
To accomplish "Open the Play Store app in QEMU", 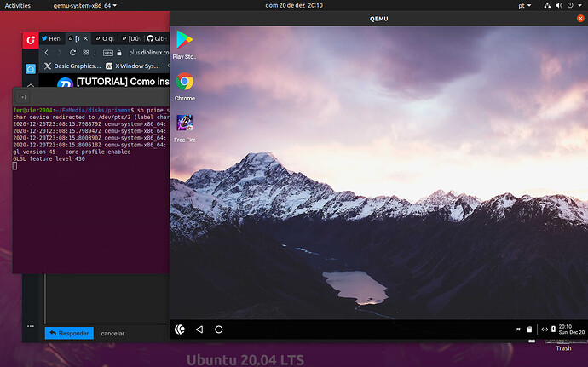I will 184,40.
